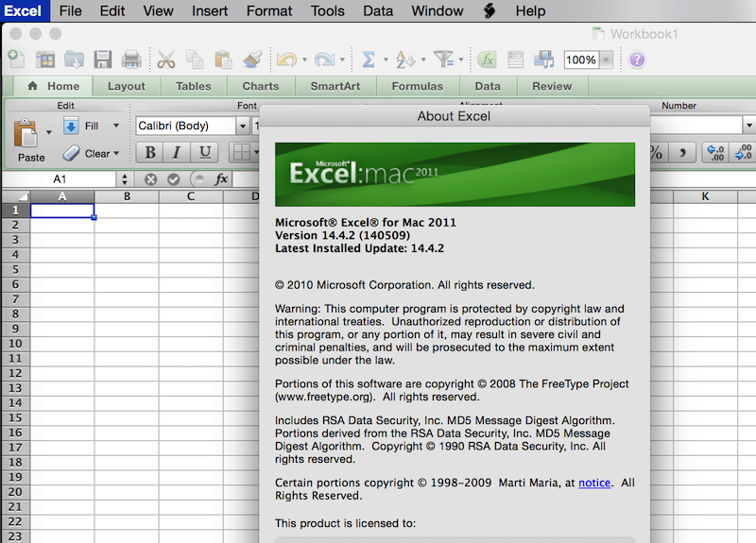
Task: Select the Cut scissors icon
Action: coord(166,59)
